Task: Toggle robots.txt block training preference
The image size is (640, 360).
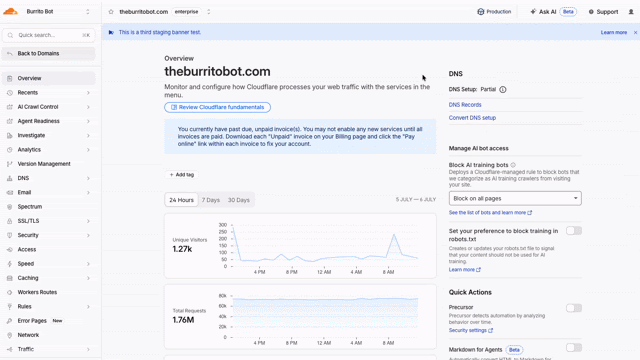Action: tap(573, 231)
